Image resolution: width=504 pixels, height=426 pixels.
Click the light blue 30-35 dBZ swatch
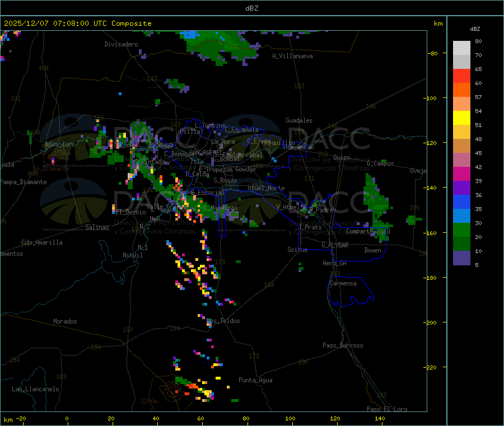pos(461,216)
